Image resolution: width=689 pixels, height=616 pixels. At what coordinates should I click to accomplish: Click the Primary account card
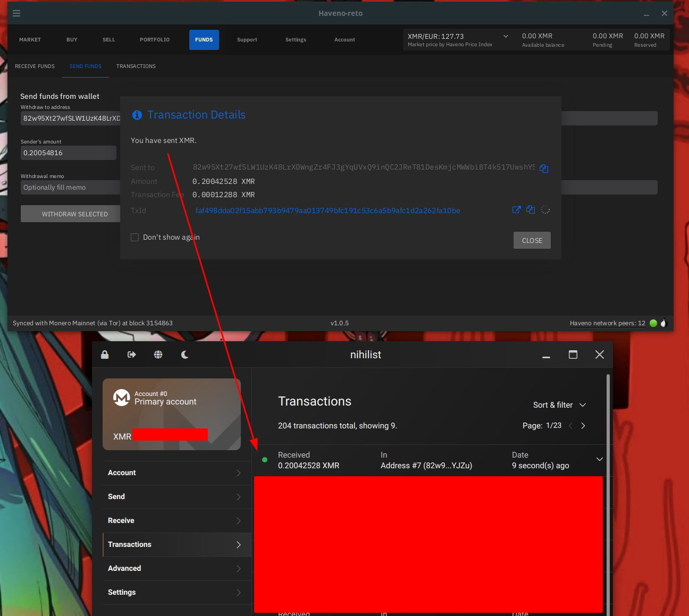pos(172,415)
